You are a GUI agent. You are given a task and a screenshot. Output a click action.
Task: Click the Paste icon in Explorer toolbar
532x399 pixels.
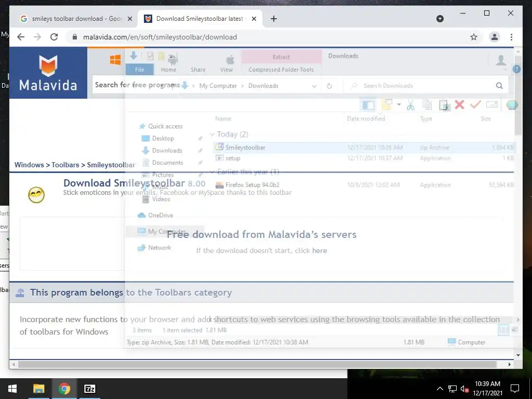[x=444, y=105]
